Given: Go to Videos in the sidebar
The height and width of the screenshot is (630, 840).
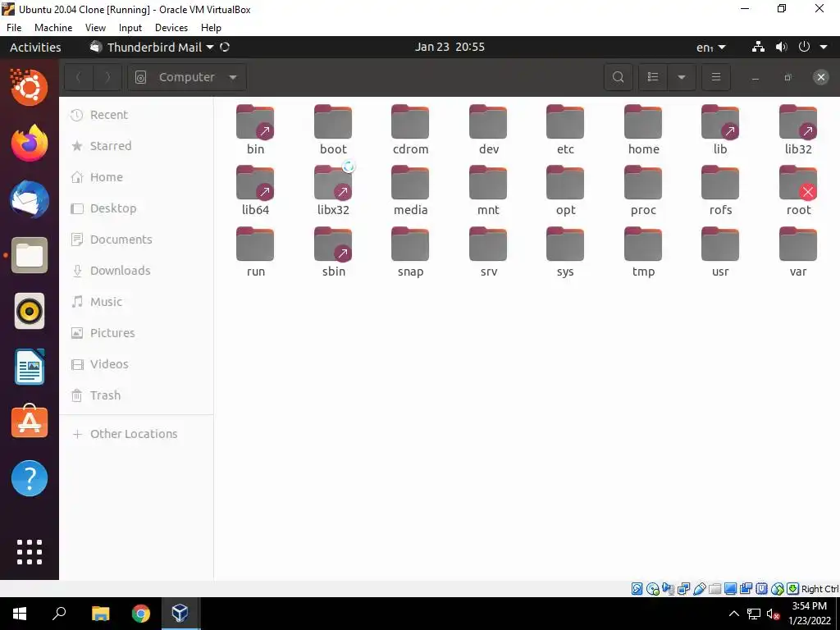Looking at the screenshot, I should (136, 363).
